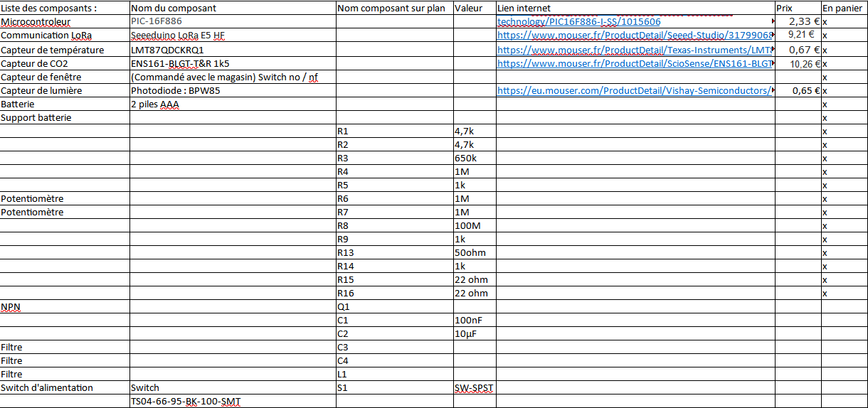The image size is (868, 408).
Task: Select the 'Liste des composants :' header cell
Action: click(65, 8)
